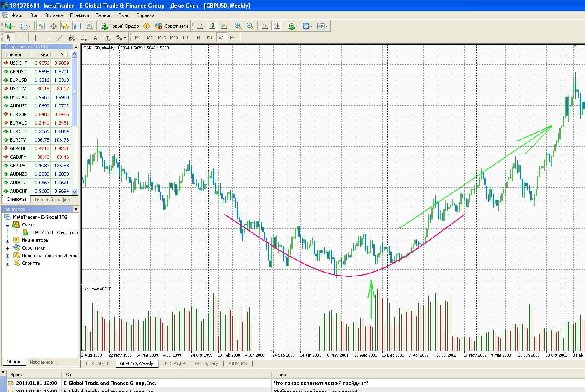Expand the Индикаторы tree node
This screenshot has width=585, height=392.
click(7, 241)
